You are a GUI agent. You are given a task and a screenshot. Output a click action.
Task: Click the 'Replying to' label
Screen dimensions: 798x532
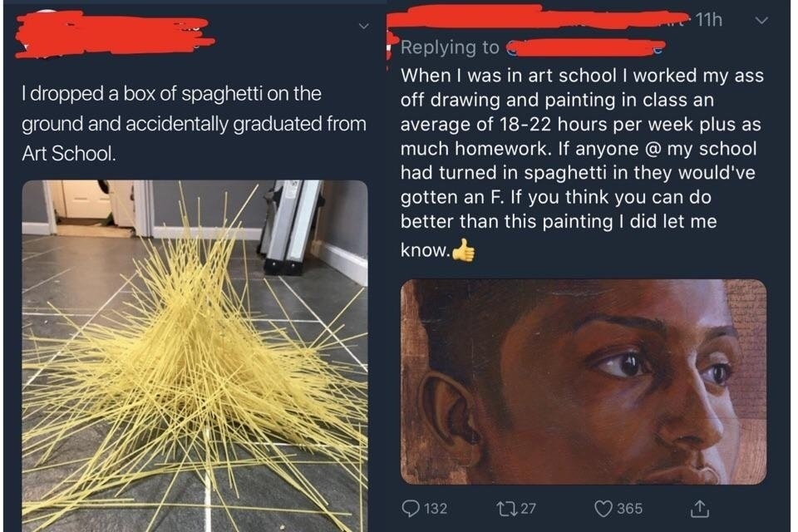(x=450, y=47)
